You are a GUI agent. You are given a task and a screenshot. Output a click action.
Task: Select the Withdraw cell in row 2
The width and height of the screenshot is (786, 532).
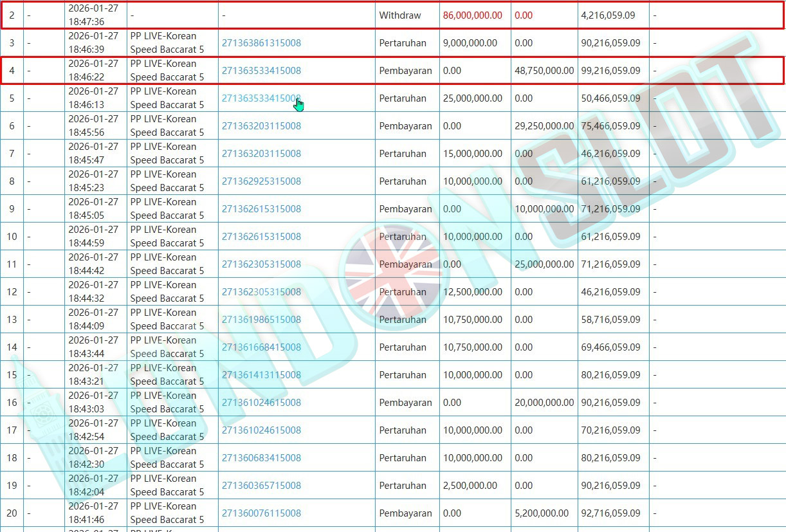pyautogui.click(x=400, y=15)
